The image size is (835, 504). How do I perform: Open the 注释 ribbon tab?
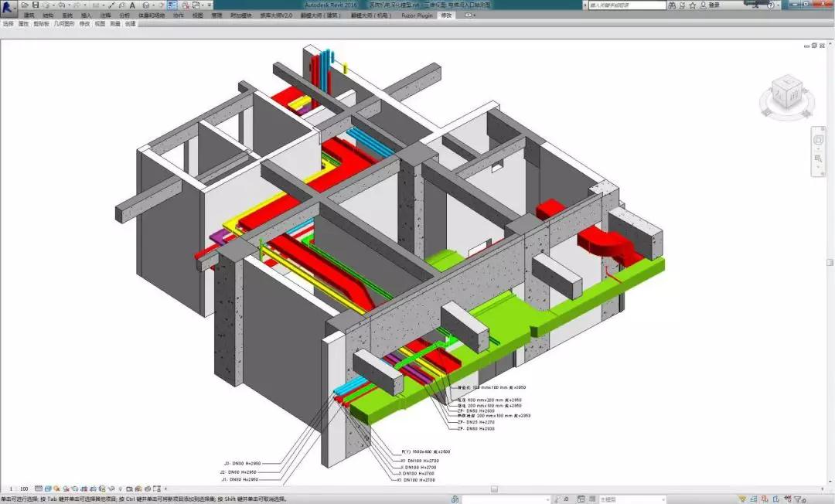pos(105,15)
